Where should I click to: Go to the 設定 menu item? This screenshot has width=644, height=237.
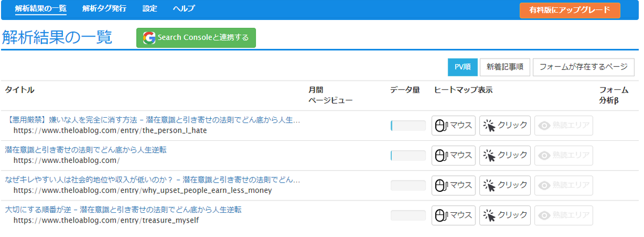tap(150, 9)
